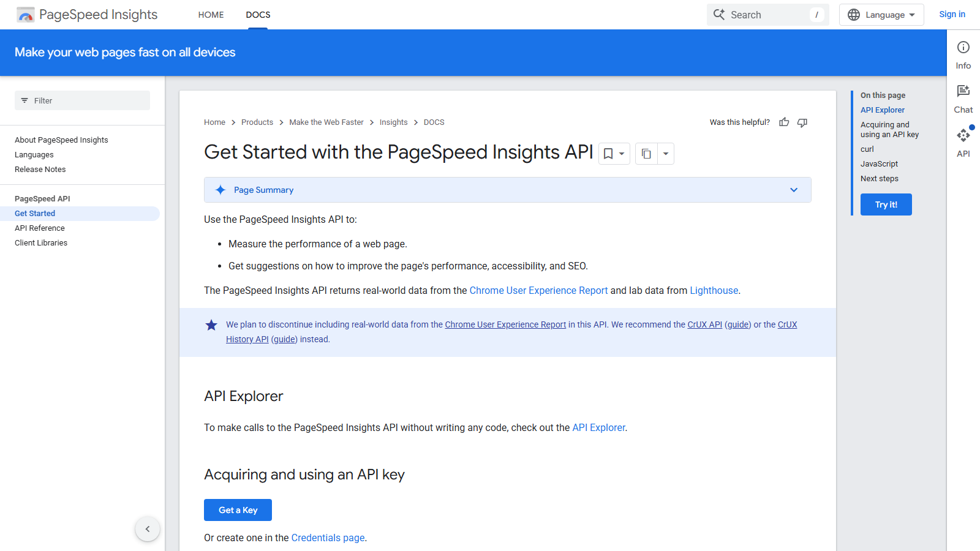Image resolution: width=980 pixels, height=551 pixels.
Task: Click the Home breadcrumb
Action: [x=214, y=122]
